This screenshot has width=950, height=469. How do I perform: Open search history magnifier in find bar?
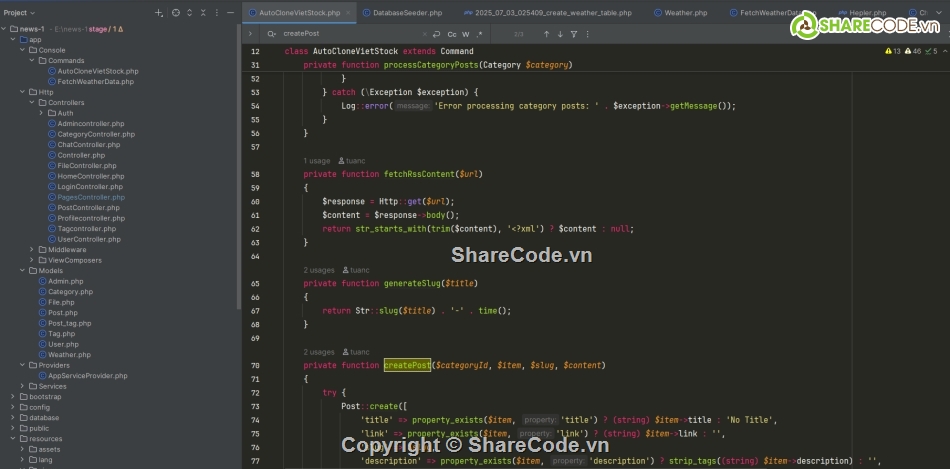click(271, 35)
